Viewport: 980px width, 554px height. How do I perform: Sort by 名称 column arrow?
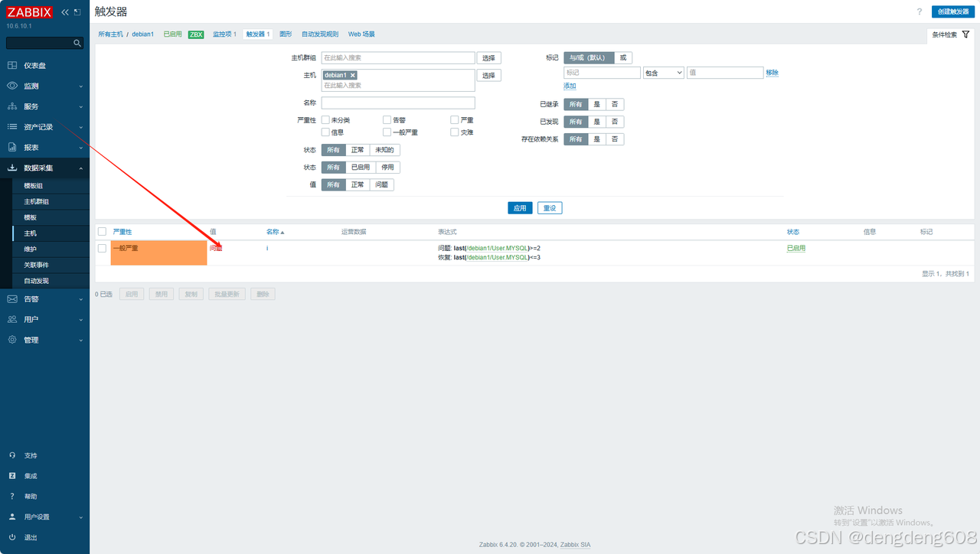coord(283,232)
